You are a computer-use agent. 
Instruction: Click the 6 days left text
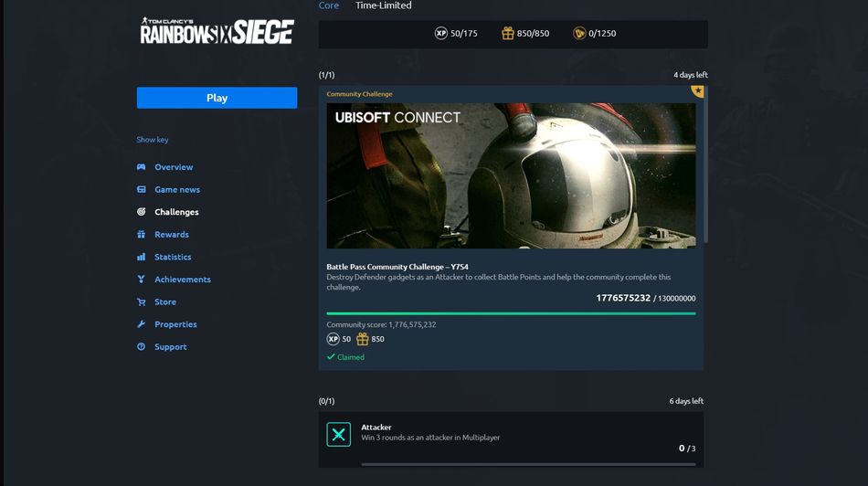point(686,401)
